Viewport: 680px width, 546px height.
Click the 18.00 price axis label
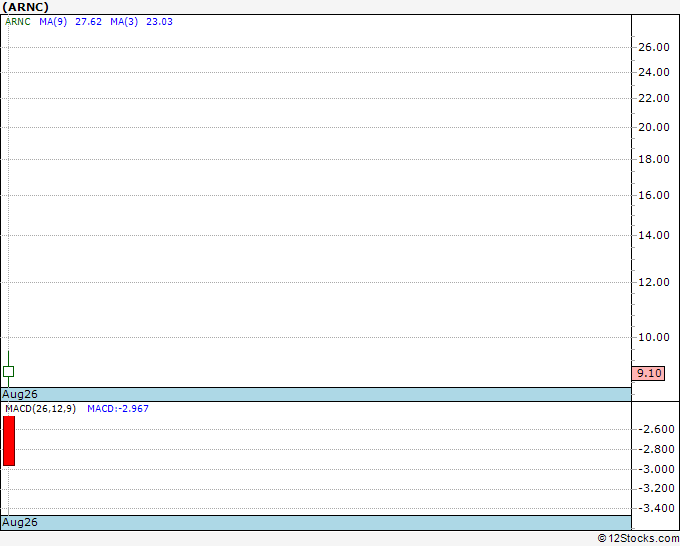pyautogui.click(x=654, y=160)
